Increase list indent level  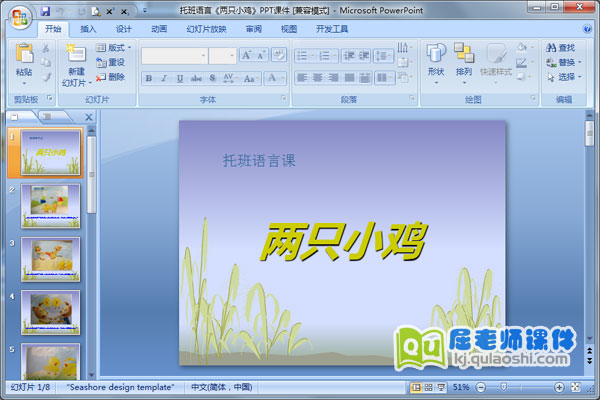click(x=364, y=56)
